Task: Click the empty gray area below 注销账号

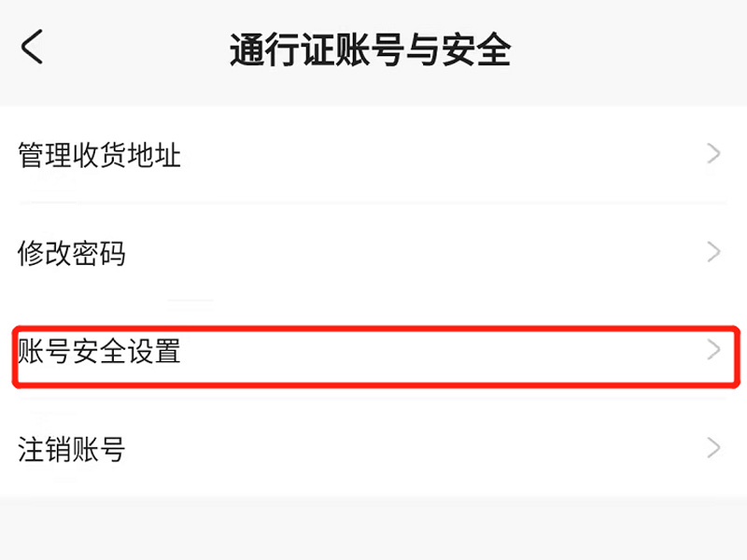Action: [x=373, y=528]
